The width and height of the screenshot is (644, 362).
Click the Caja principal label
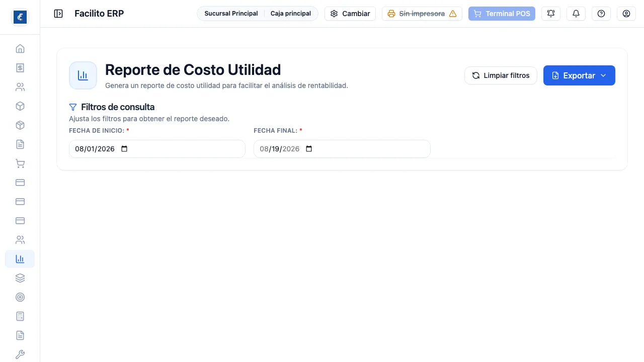coord(291,14)
